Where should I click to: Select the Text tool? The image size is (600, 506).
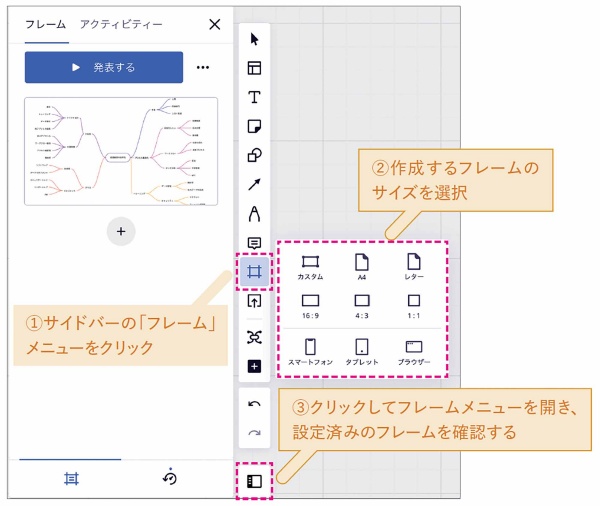254,98
